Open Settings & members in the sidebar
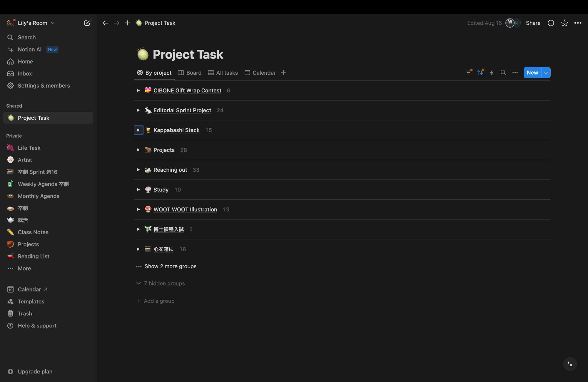The height and width of the screenshot is (382, 588). click(x=44, y=86)
